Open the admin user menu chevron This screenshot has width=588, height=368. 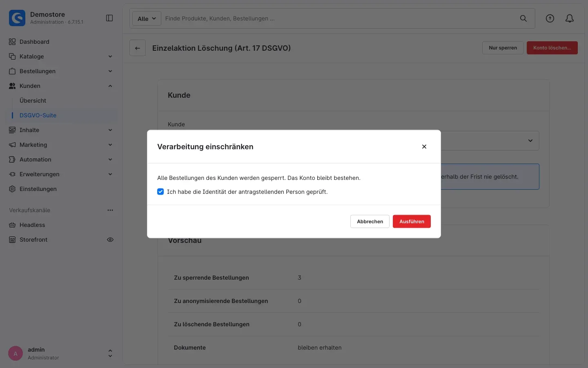(x=110, y=354)
